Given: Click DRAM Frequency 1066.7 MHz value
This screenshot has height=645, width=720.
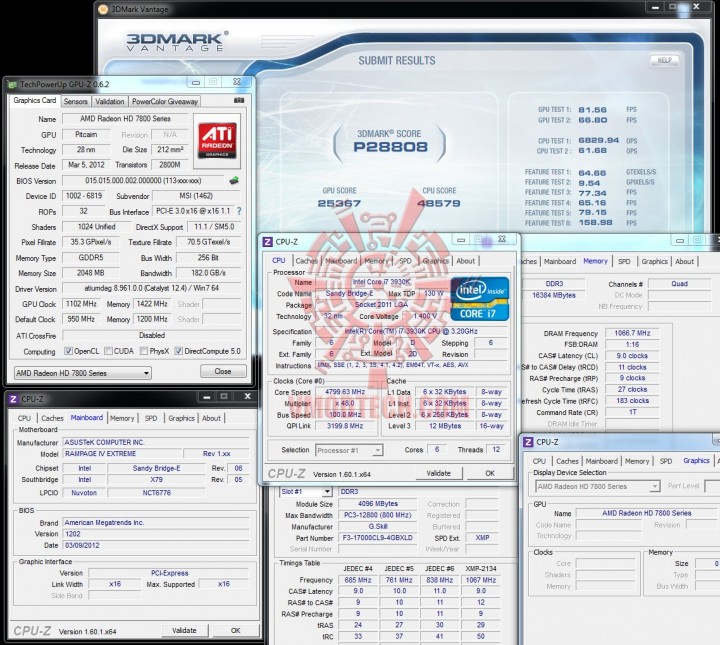Looking at the screenshot, I should 632,333.
